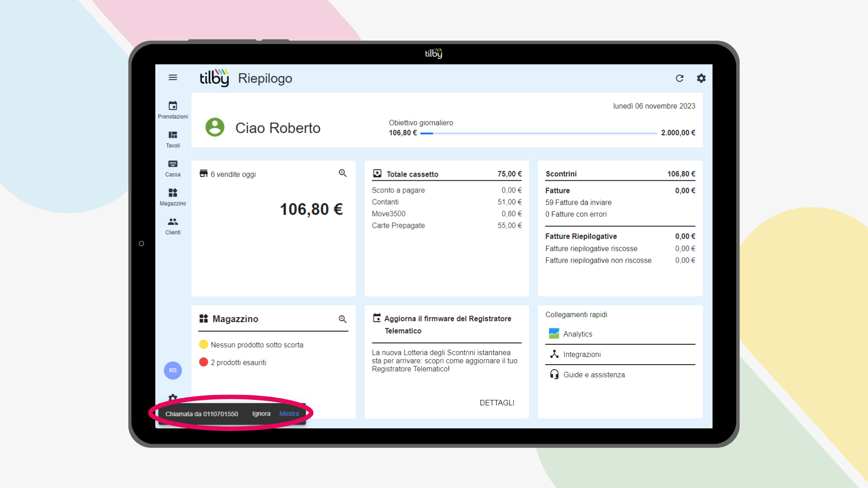Click the 59 Fatture da inviare line

578,202
